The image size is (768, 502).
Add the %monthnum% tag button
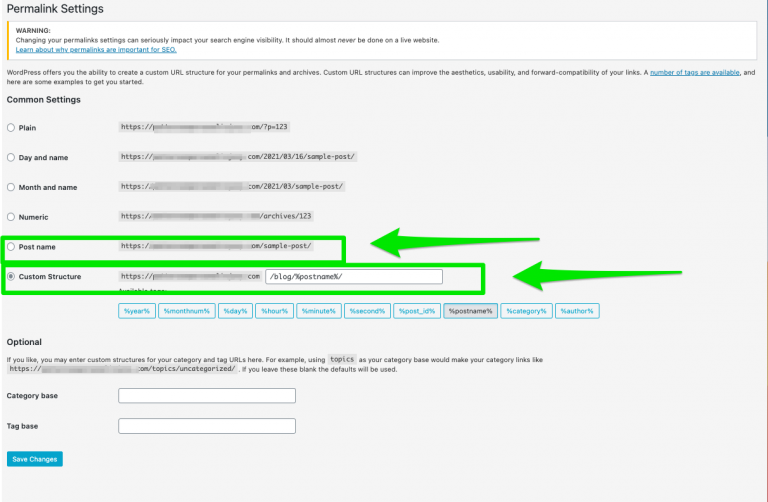(186, 311)
